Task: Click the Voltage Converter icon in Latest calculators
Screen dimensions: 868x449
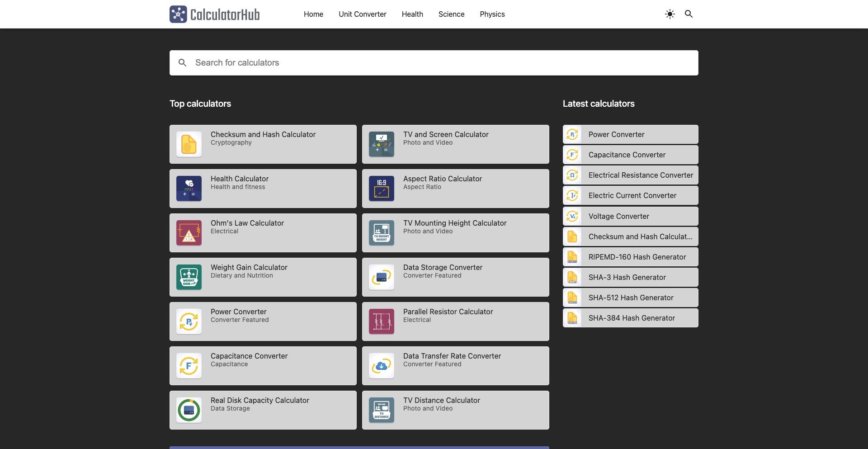Action: pos(572,216)
